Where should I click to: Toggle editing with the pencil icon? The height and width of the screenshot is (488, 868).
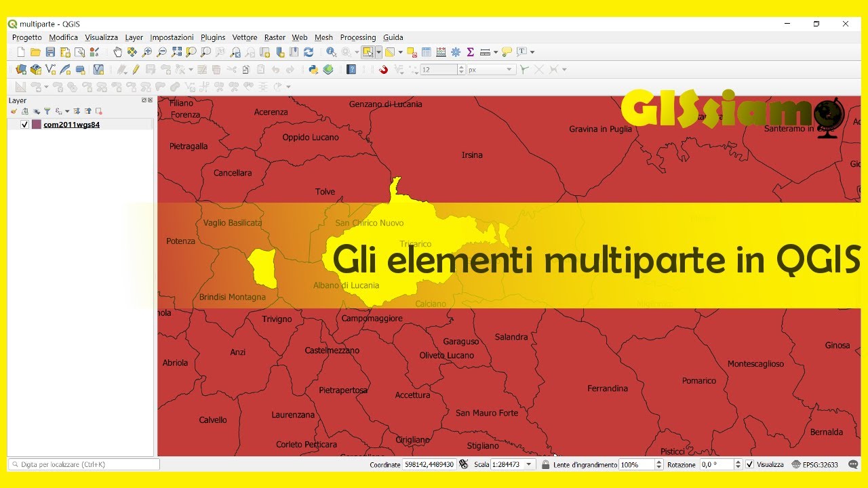point(136,69)
